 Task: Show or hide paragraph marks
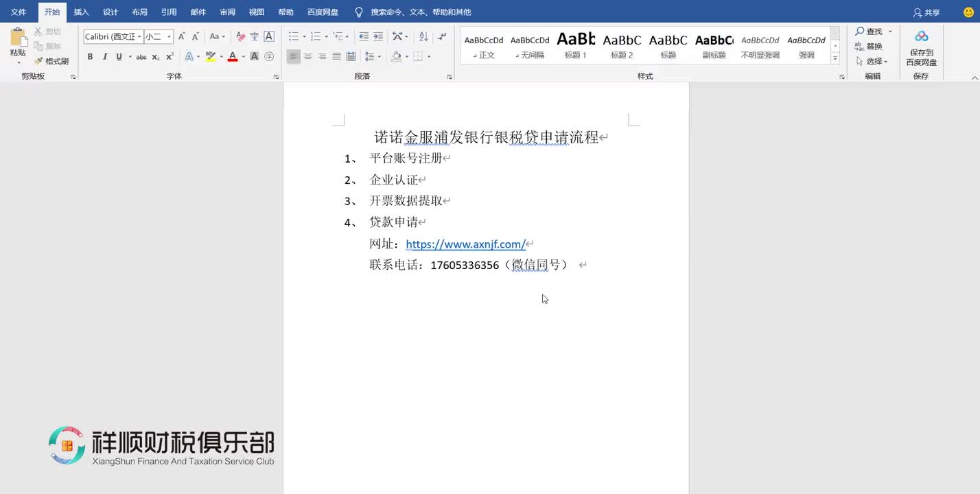click(442, 36)
